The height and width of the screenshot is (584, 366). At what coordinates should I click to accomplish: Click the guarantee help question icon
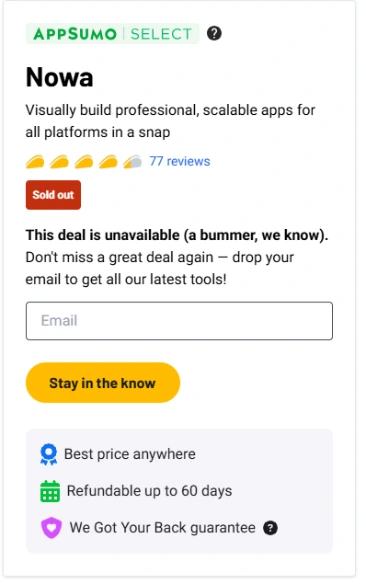click(x=270, y=528)
